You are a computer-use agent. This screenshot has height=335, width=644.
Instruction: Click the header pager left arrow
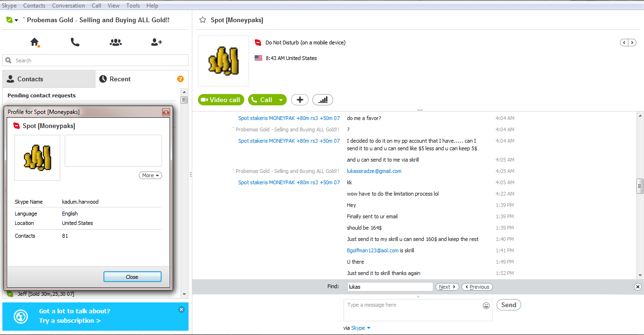624,43
